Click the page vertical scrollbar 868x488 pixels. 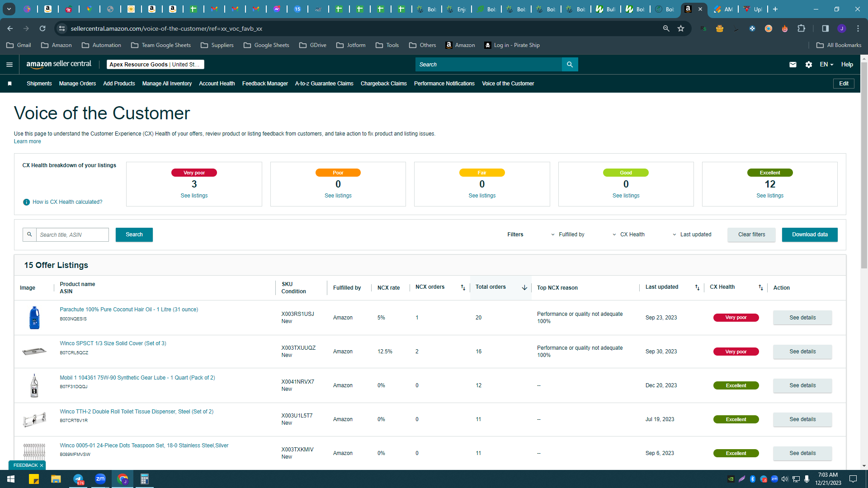click(x=864, y=165)
